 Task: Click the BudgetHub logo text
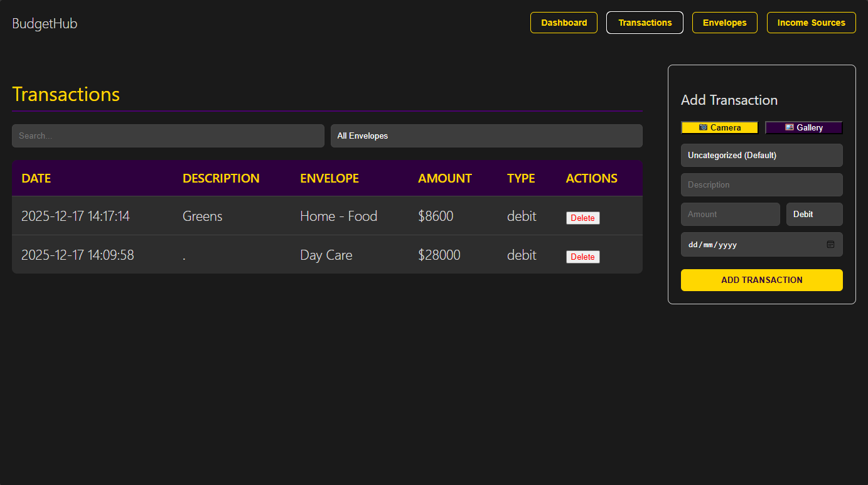coord(44,23)
